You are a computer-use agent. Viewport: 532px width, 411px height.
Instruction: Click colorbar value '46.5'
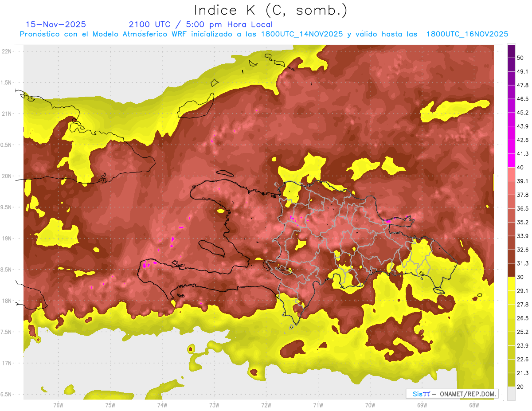point(522,99)
